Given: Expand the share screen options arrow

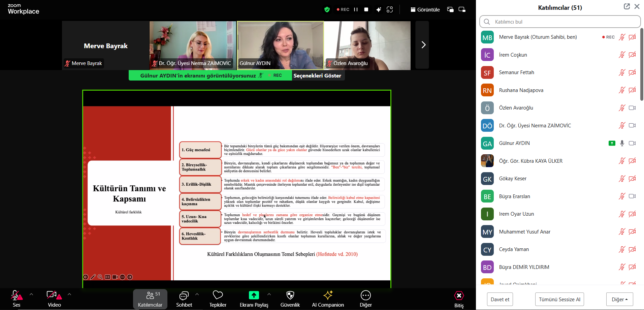Looking at the screenshot, I should (x=269, y=294).
